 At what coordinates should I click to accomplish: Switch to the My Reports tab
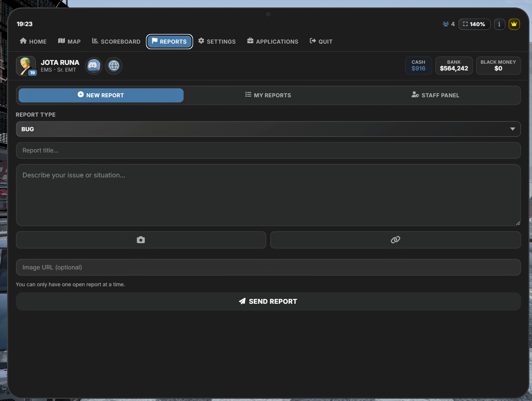(268, 95)
